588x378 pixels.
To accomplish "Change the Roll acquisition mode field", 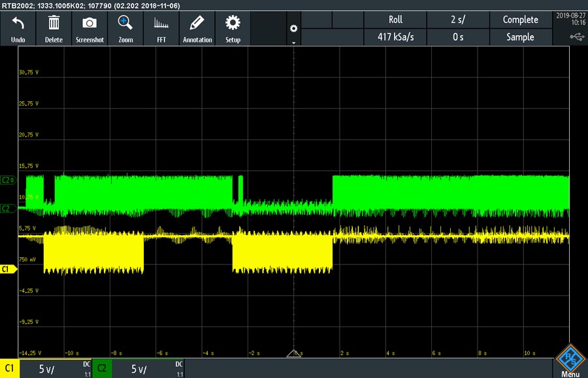I will click(x=395, y=20).
